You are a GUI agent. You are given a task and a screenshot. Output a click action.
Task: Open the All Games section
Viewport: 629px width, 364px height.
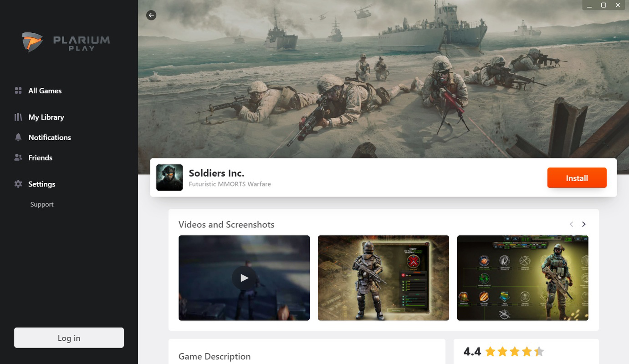(45, 91)
